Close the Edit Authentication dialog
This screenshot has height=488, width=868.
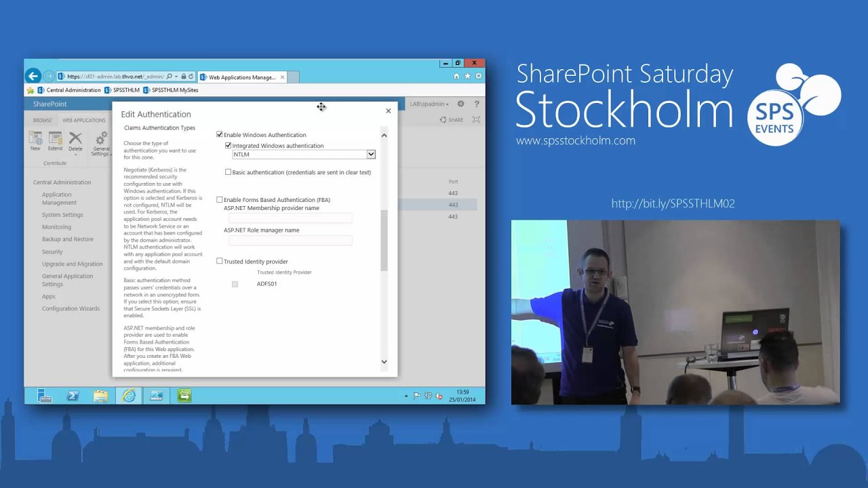tap(389, 110)
